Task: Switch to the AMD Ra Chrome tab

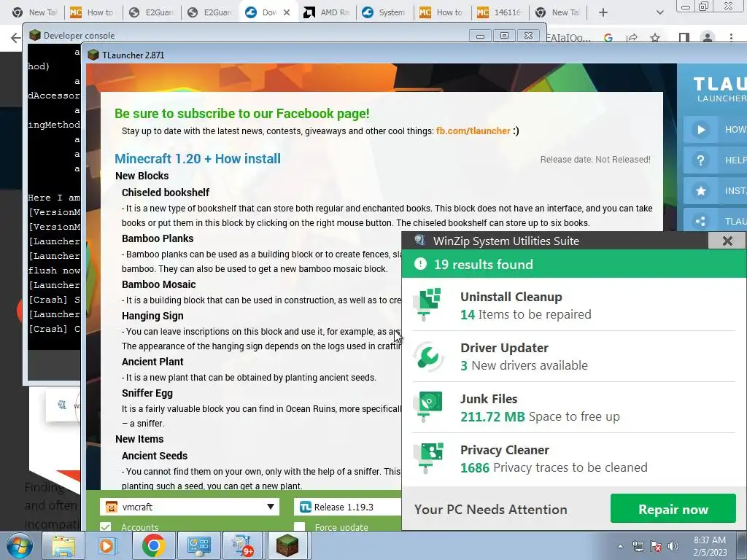Action: click(x=327, y=12)
